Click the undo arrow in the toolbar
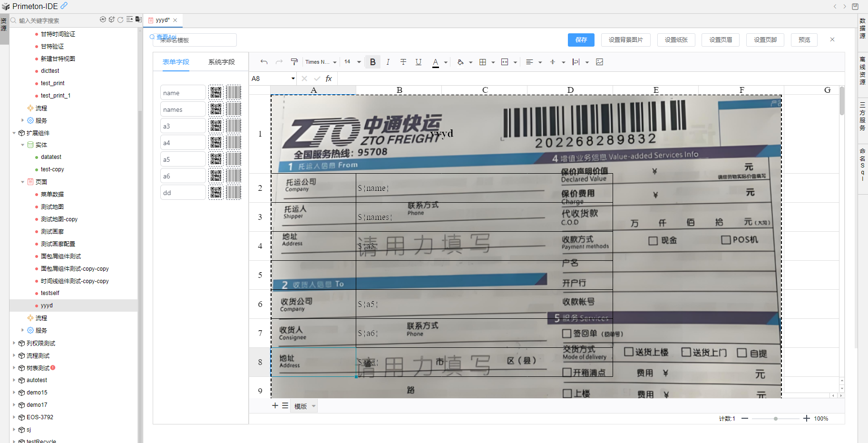The height and width of the screenshot is (443, 868). point(264,62)
